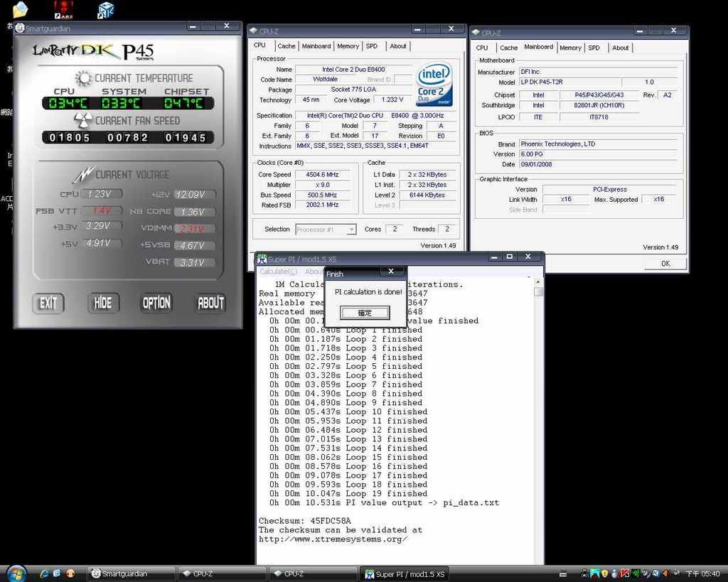Click the yellow shield tray icon

tap(604, 574)
